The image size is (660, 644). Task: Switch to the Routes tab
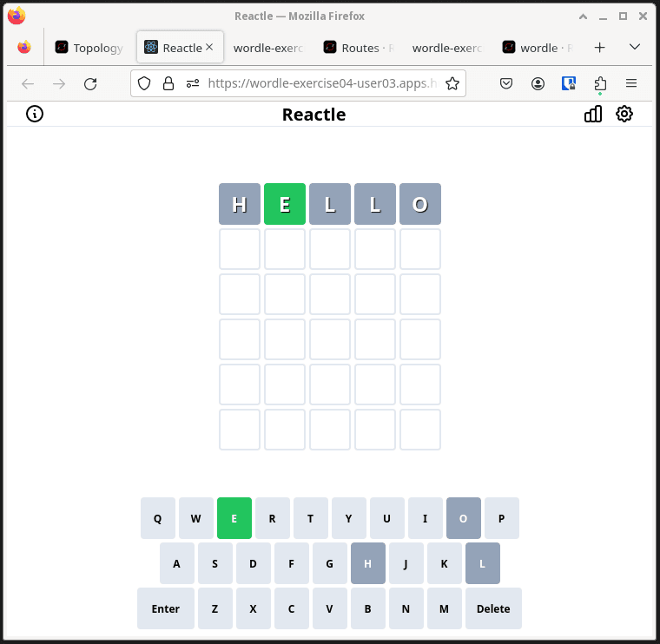pos(359,48)
